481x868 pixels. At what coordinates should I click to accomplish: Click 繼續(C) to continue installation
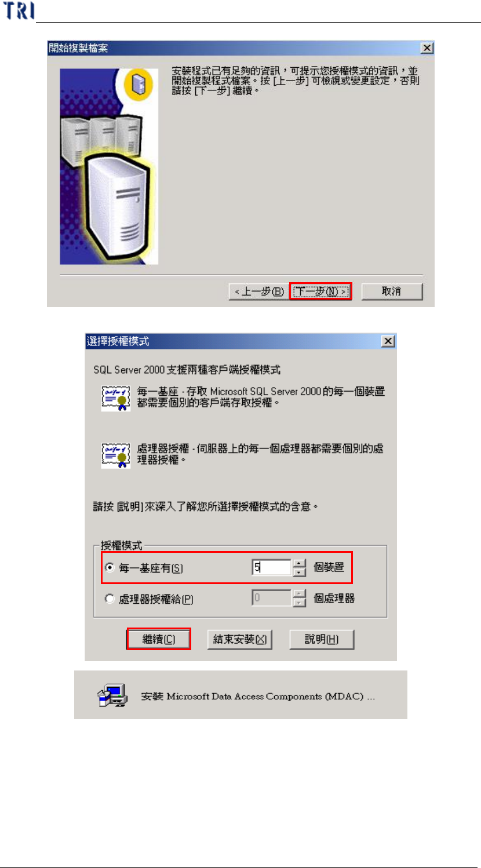pos(159,639)
